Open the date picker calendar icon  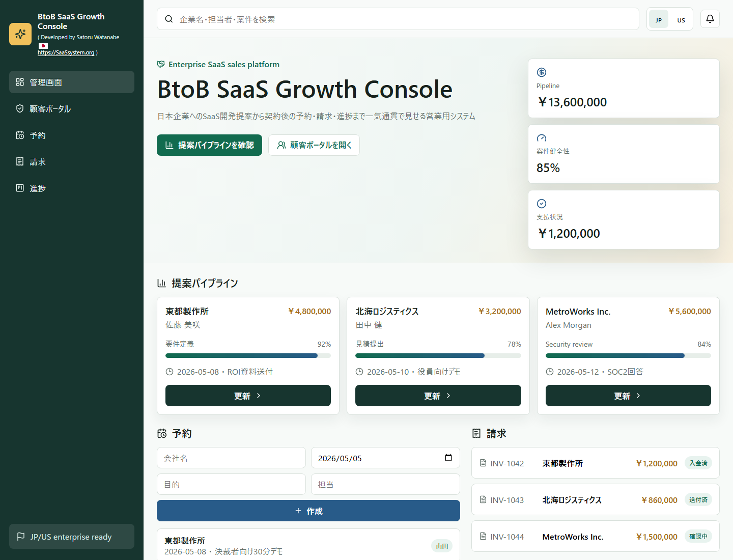pyautogui.click(x=448, y=458)
